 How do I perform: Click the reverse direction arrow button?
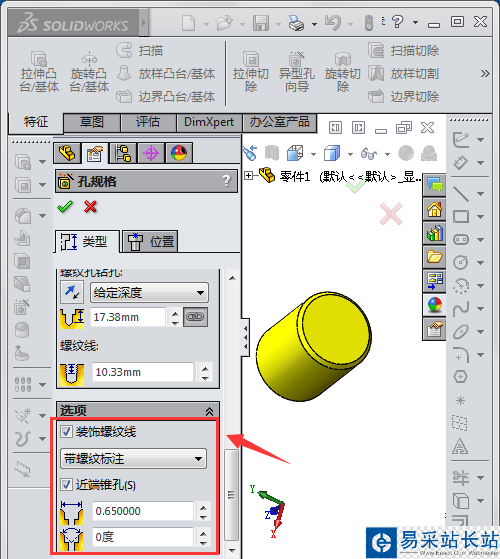point(72,292)
